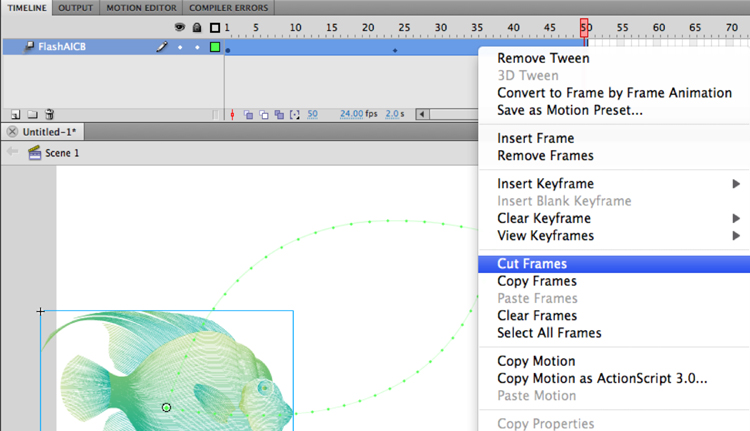Choose Cut Frames menu item
The height and width of the screenshot is (431, 750).
tap(614, 264)
